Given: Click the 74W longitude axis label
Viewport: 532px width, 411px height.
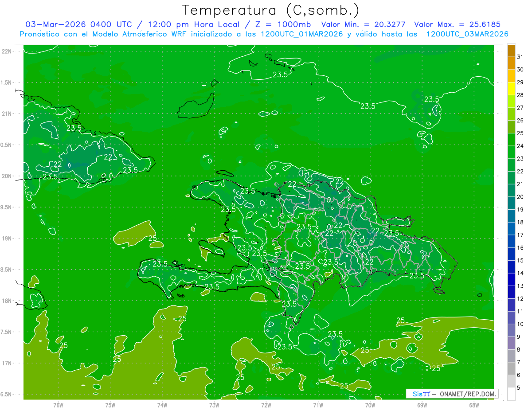Looking at the screenshot, I should point(162,405).
